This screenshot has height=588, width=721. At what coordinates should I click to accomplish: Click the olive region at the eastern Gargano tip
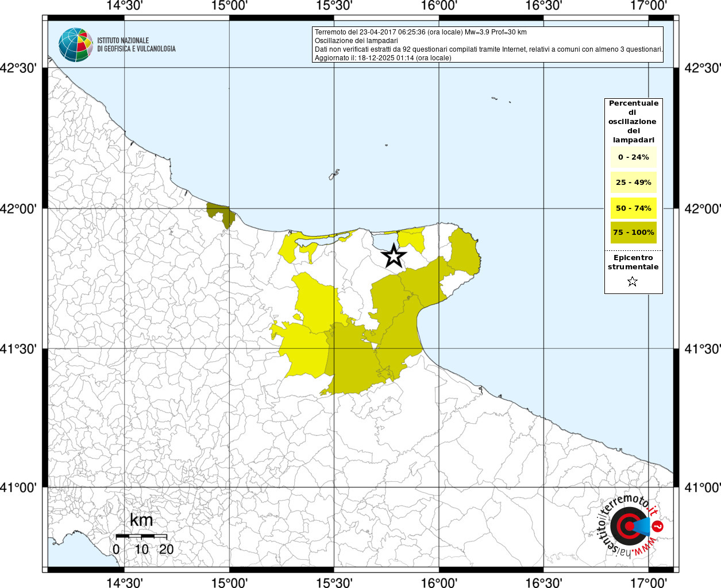[464, 253]
